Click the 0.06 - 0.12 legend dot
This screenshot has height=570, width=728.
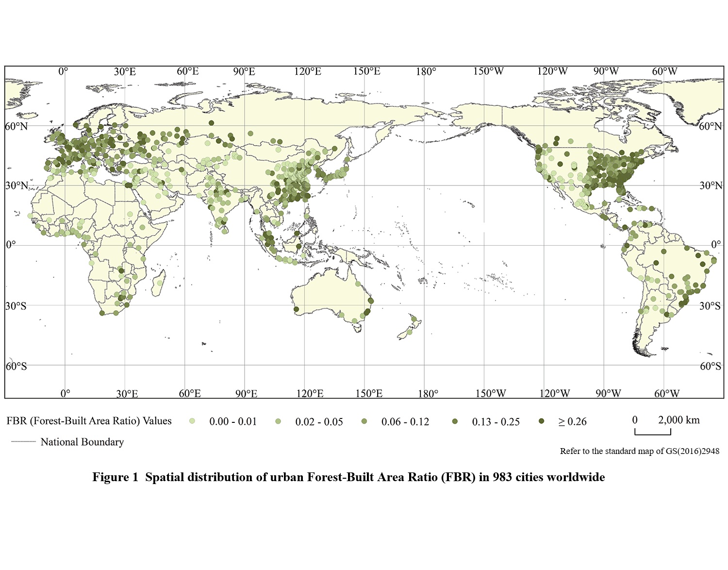click(364, 421)
